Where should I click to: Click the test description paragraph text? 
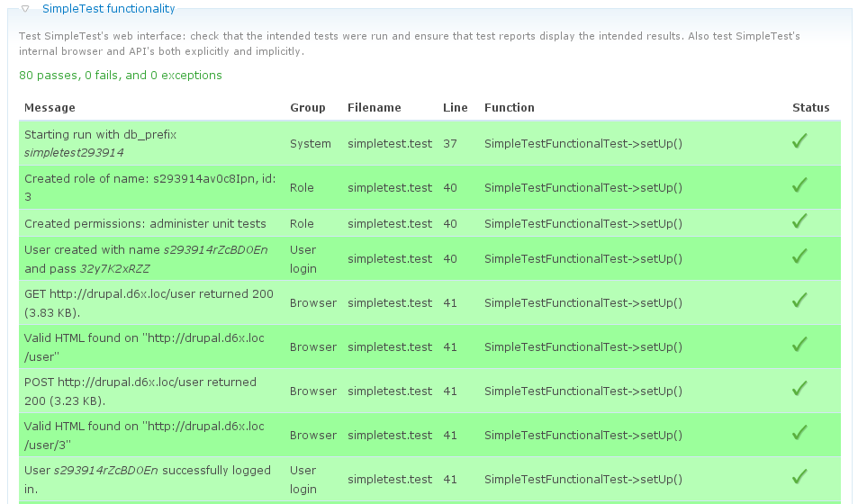click(410, 44)
